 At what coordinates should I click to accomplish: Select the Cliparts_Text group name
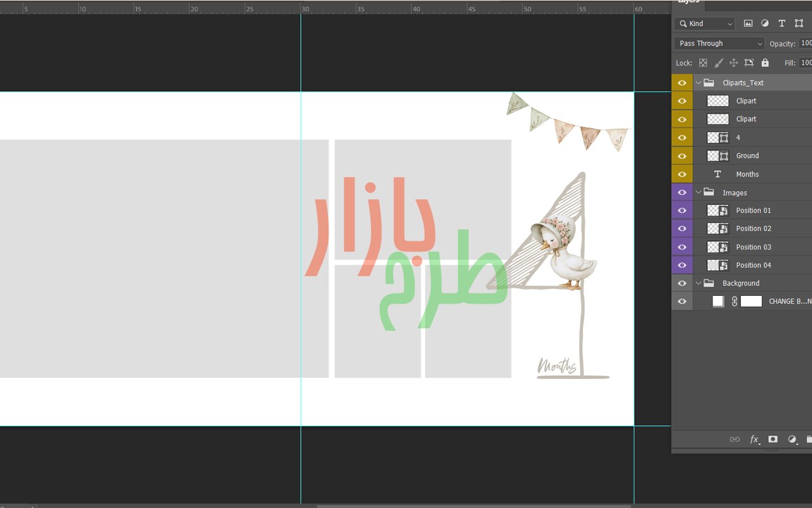[x=743, y=83]
